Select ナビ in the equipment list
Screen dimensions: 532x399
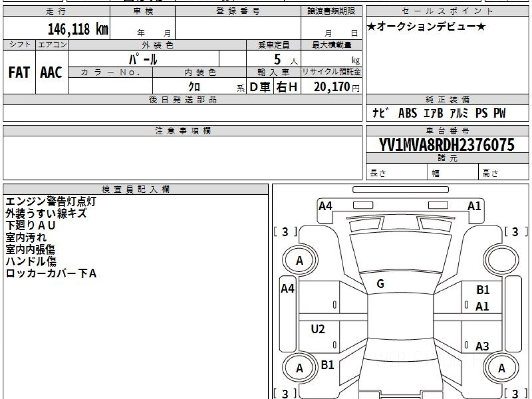[381, 113]
